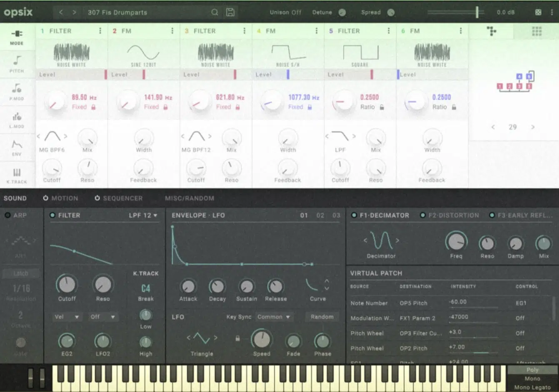This screenshot has height=392, width=559.
Task: Go to next algorithm after 29
Action: coord(533,127)
